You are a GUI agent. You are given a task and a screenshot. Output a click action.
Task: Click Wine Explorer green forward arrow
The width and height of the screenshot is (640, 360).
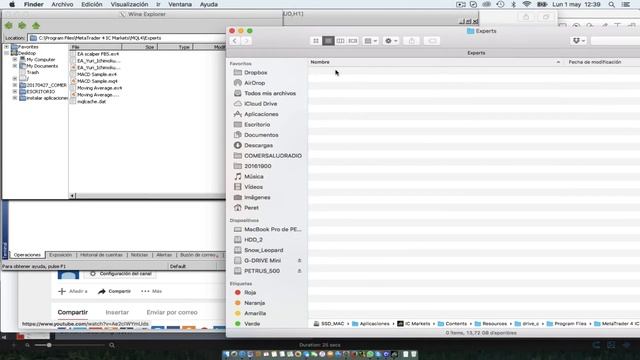[22, 26]
